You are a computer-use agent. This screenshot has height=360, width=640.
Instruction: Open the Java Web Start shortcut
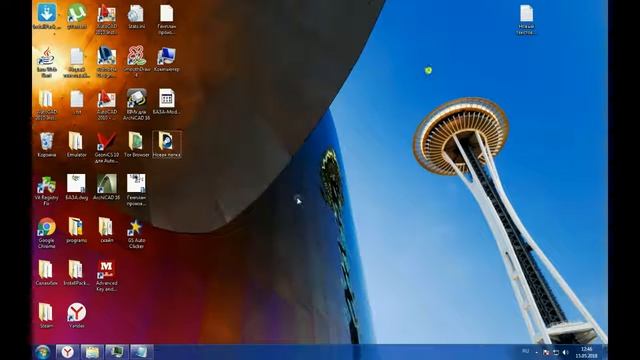click(47, 62)
